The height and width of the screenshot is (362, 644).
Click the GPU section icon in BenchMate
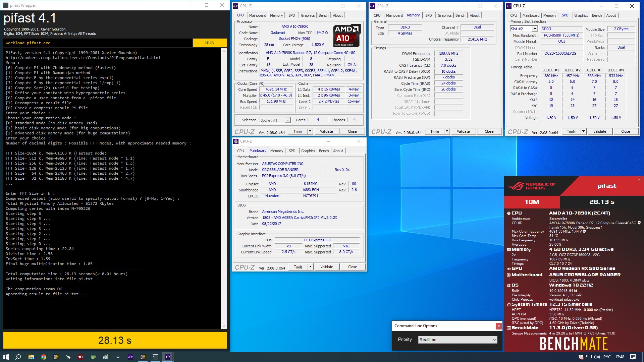(509, 268)
